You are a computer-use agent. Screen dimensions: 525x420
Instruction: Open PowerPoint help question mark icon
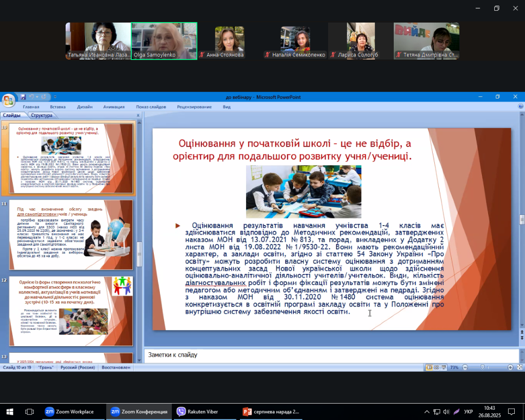coord(520,106)
